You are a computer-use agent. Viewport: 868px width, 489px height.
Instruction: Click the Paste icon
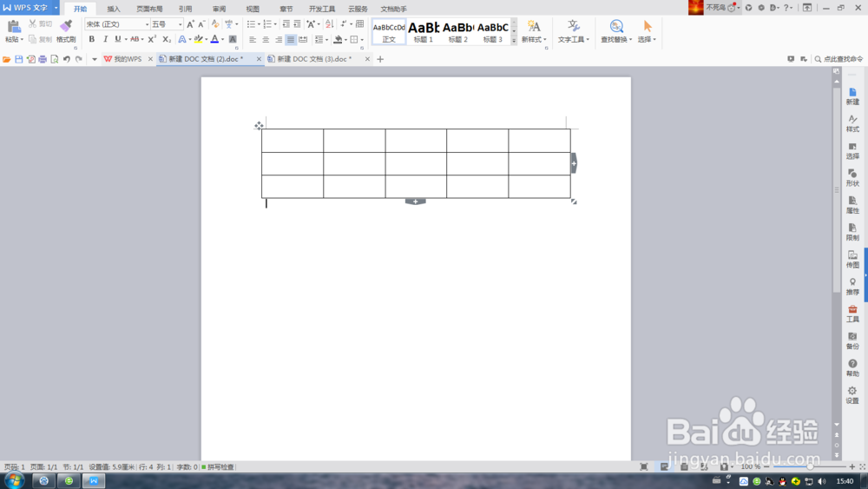14,26
